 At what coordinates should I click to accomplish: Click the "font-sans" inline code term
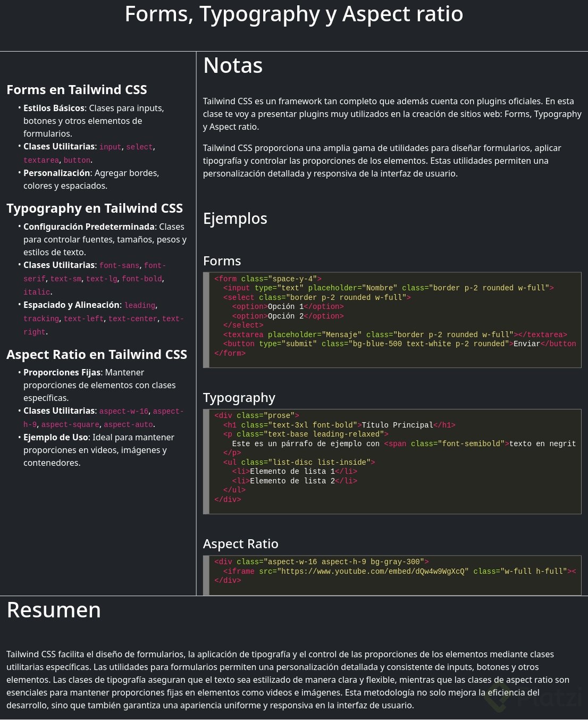(x=119, y=265)
